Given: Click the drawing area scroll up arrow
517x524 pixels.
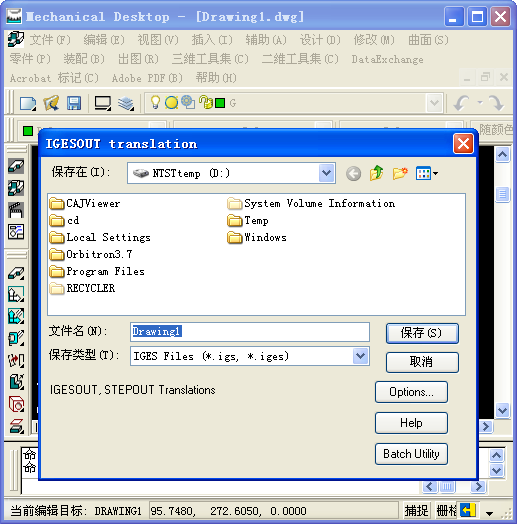Looking at the screenshot, I should [502, 154].
